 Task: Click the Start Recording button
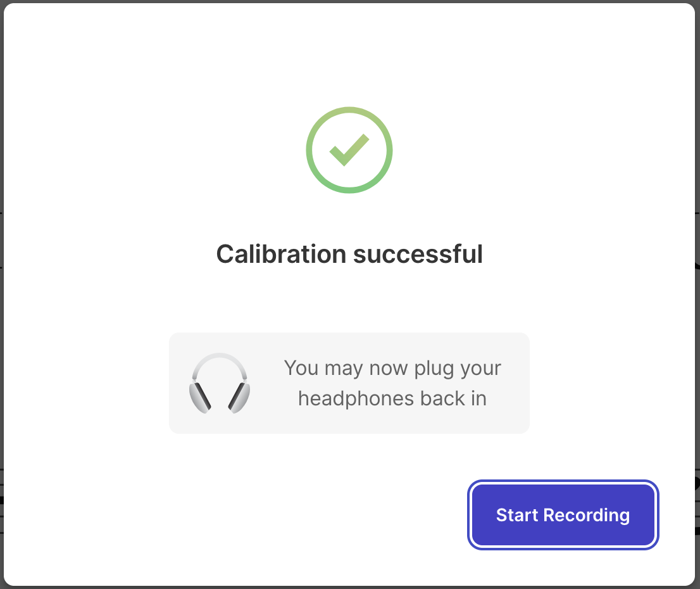(x=563, y=515)
